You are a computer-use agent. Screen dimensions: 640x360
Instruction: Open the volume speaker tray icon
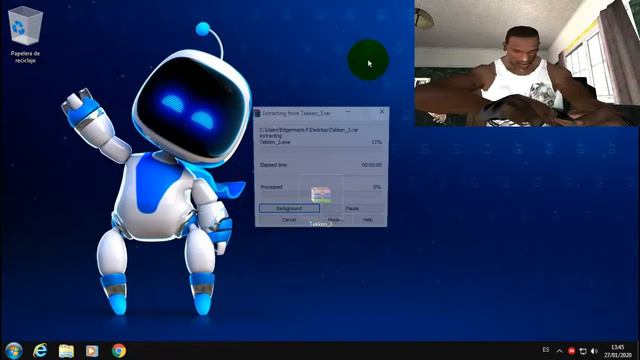pos(594,351)
